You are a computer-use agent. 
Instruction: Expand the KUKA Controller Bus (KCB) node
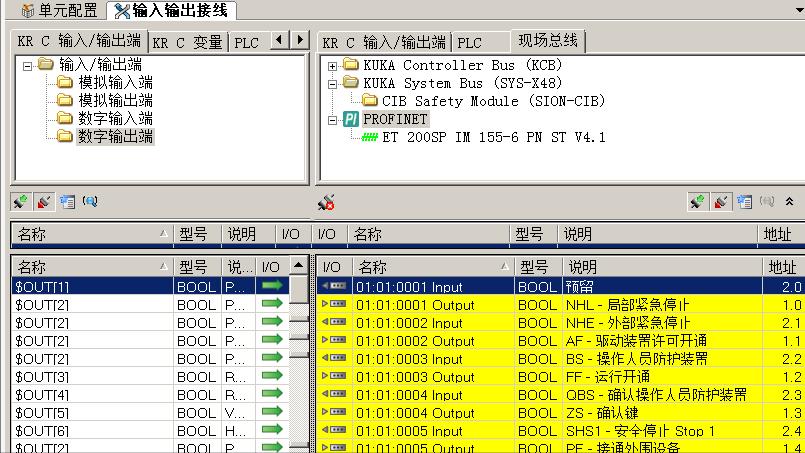pos(333,66)
